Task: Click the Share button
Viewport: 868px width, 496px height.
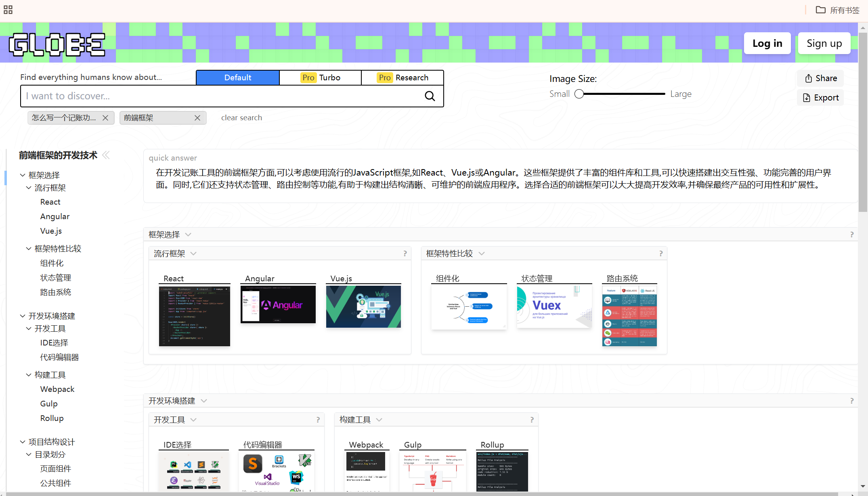Action: (x=821, y=78)
